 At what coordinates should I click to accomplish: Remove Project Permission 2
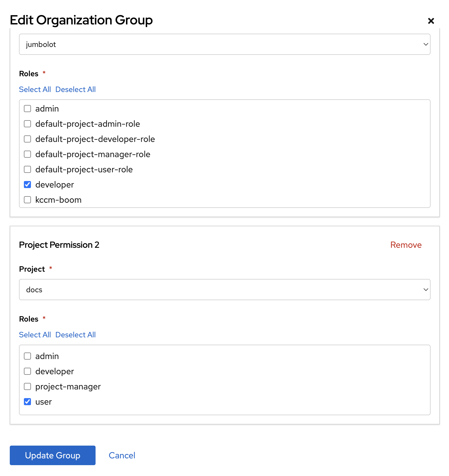click(406, 245)
